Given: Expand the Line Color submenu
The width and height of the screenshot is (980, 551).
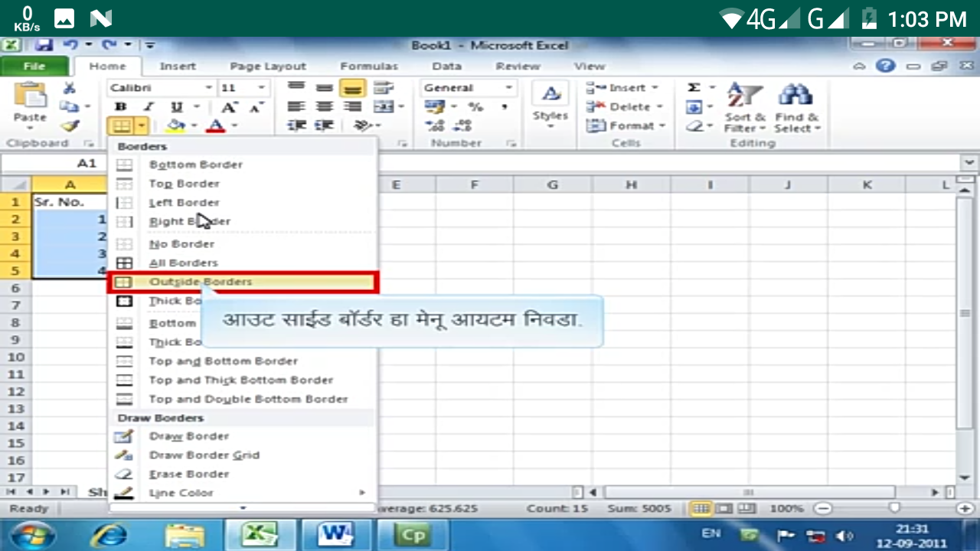Looking at the screenshot, I should tap(242, 494).
